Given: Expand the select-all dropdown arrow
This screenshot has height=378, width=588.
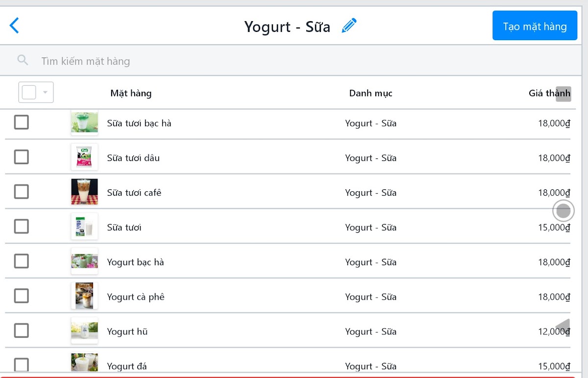Looking at the screenshot, I should (45, 92).
